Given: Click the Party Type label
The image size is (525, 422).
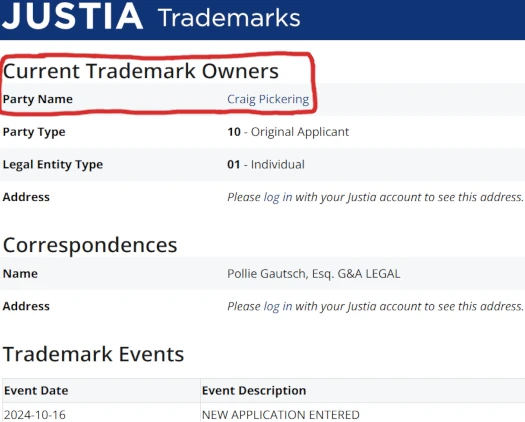Looking at the screenshot, I should tap(34, 132).
